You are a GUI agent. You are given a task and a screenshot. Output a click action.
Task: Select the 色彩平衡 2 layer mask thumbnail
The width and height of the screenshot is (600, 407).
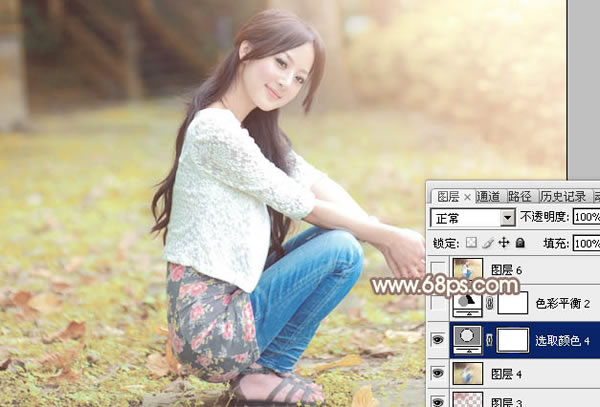click(512, 303)
